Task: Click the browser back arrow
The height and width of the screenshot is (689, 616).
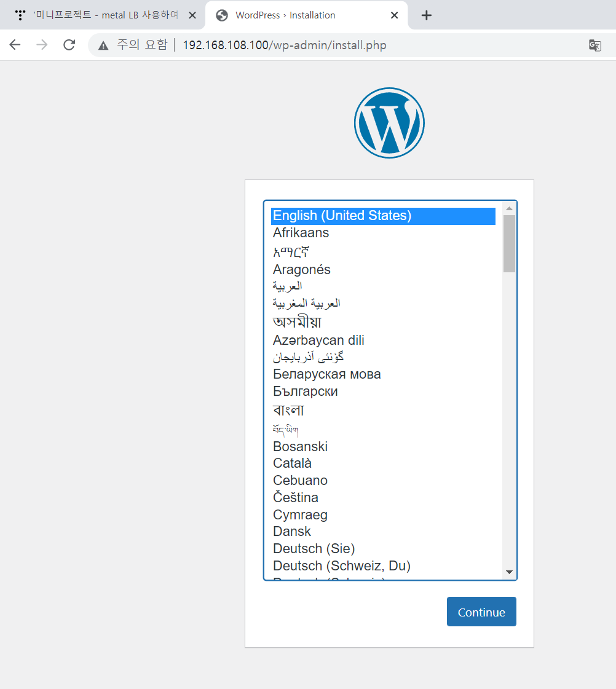Action: click(15, 45)
